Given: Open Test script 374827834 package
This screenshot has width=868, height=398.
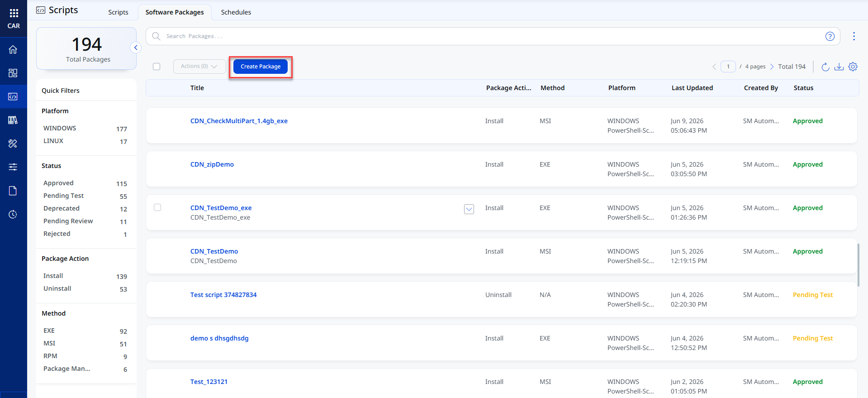Looking at the screenshot, I should click(223, 295).
